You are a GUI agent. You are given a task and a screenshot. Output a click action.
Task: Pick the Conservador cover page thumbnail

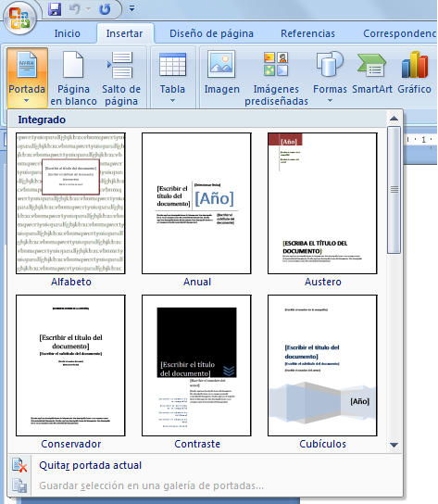pos(70,365)
